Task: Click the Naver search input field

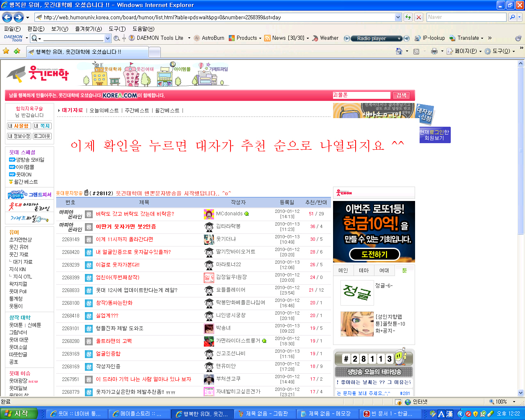Action: coord(466,17)
